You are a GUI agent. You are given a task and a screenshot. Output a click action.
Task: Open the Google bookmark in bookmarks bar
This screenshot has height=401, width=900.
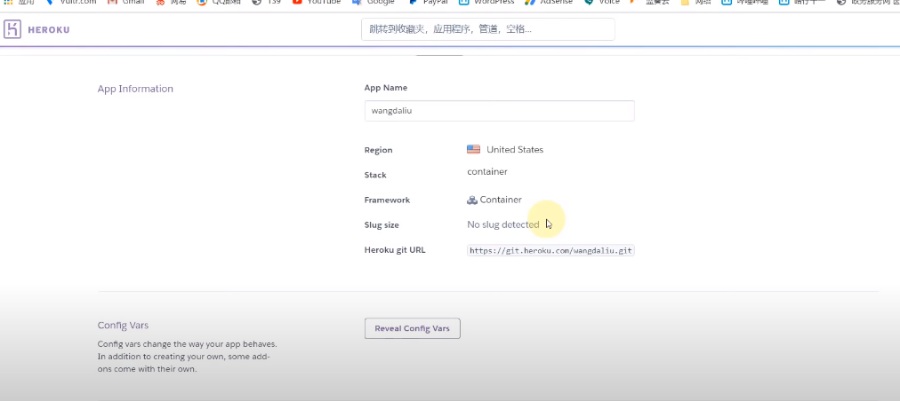click(x=374, y=2)
